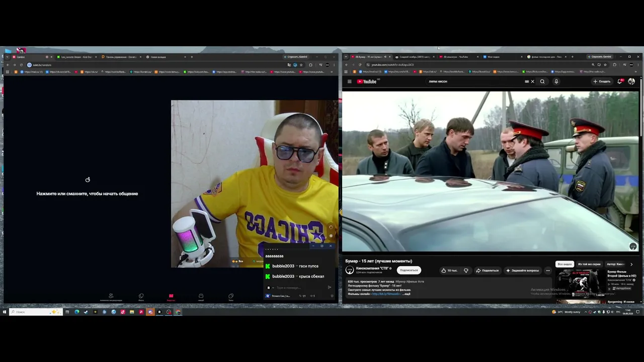Screen dimensions: 644x362
Task: Click Задавайте вопросы button
Action: [x=523, y=270]
